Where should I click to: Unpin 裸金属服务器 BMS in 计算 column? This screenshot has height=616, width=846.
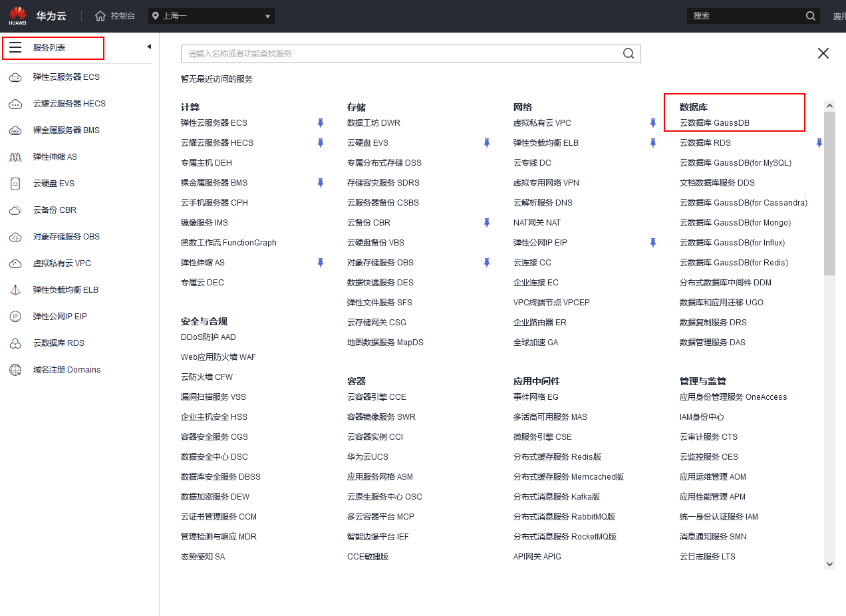pyautogui.click(x=321, y=183)
